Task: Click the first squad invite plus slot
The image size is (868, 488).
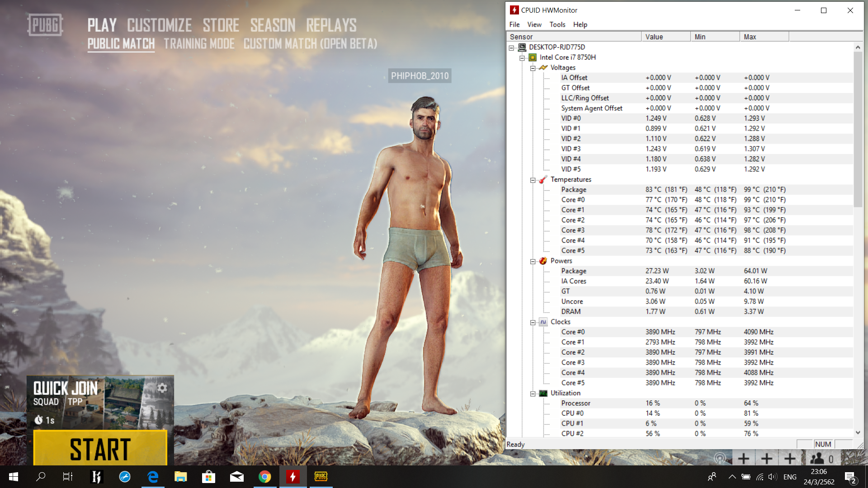Action: pos(743,459)
